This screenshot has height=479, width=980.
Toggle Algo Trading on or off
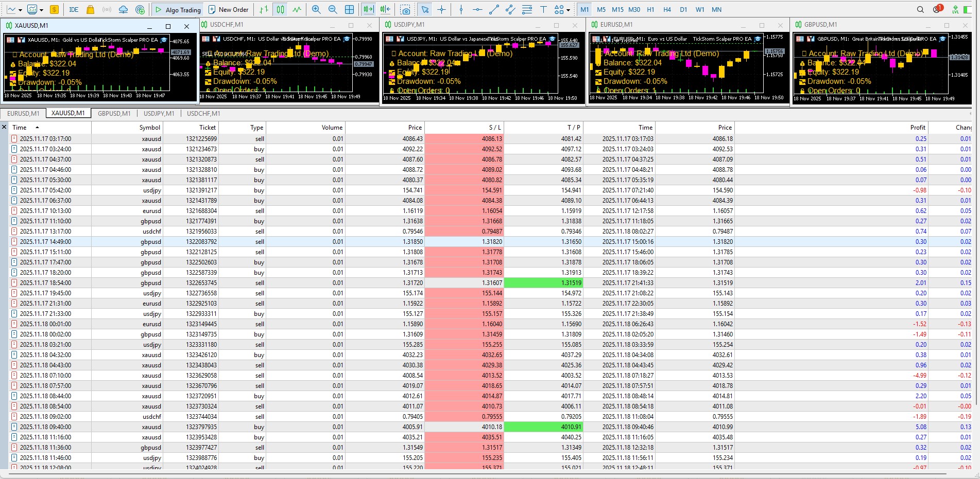[178, 9]
